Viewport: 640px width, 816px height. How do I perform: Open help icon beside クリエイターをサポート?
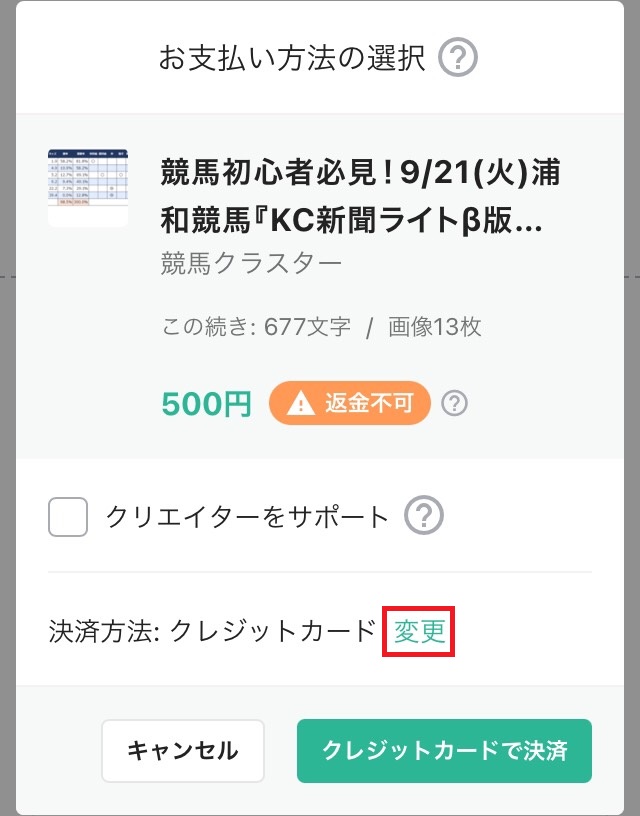click(x=423, y=517)
